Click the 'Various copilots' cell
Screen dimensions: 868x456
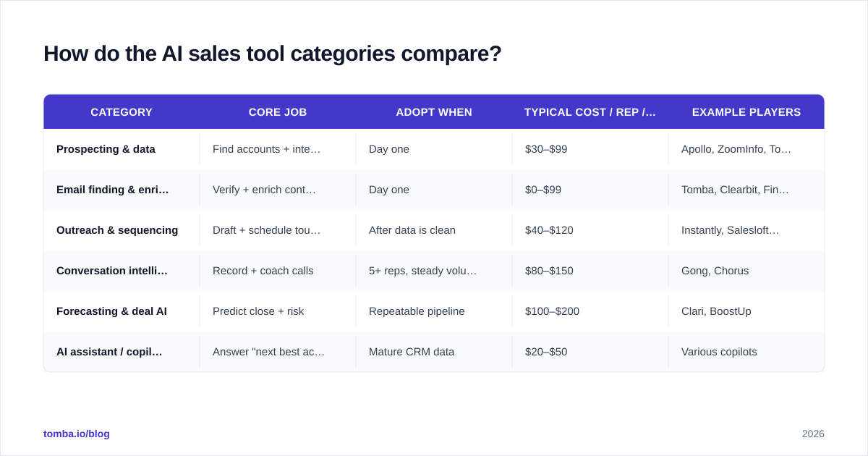(x=746, y=352)
